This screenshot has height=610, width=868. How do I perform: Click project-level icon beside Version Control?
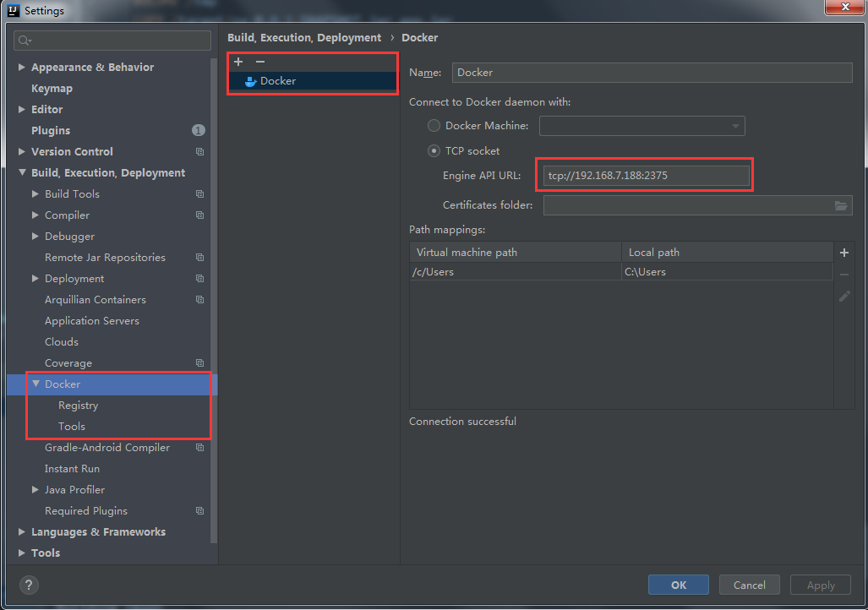point(199,152)
